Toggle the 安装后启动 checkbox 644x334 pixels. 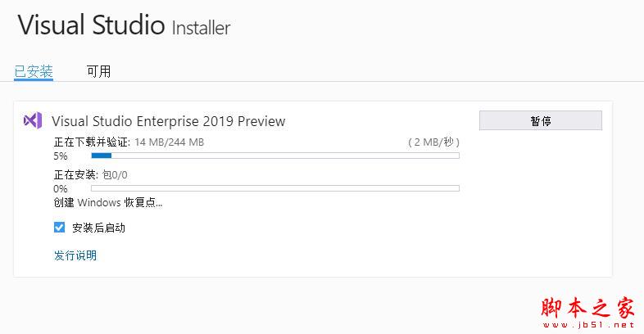[x=59, y=228]
